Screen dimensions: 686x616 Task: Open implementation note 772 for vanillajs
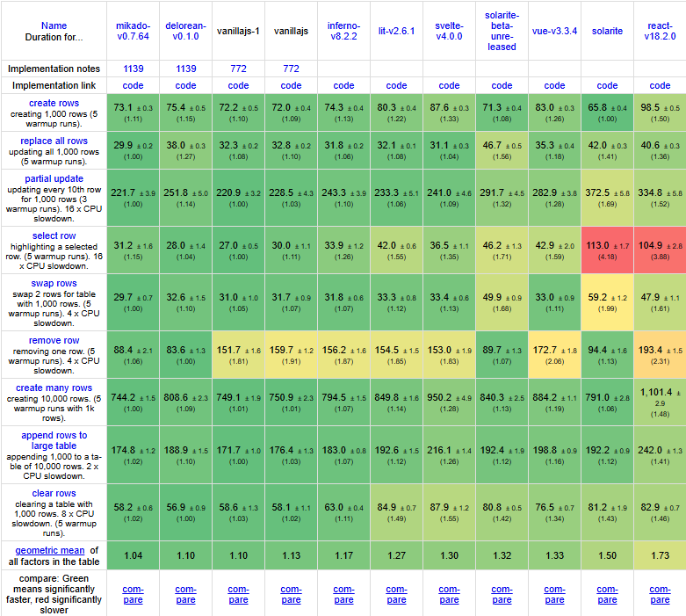pyautogui.click(x=291, y=69)
